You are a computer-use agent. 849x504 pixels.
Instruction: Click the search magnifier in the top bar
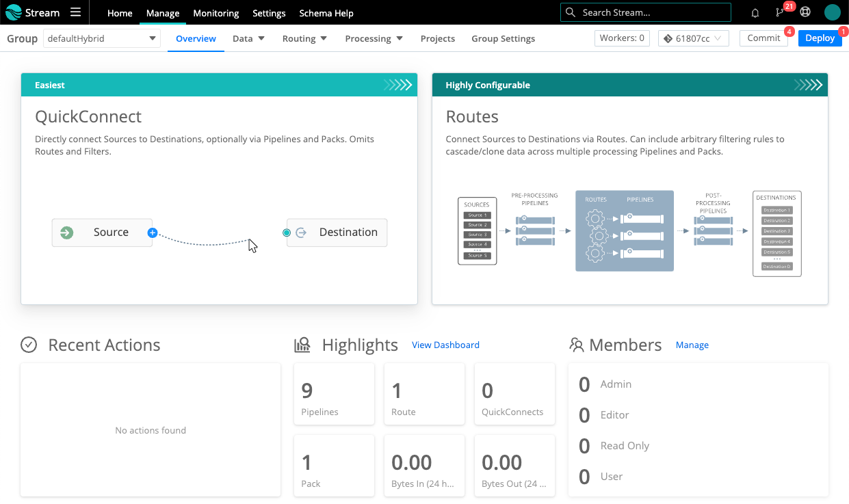(x=570, y=12)
